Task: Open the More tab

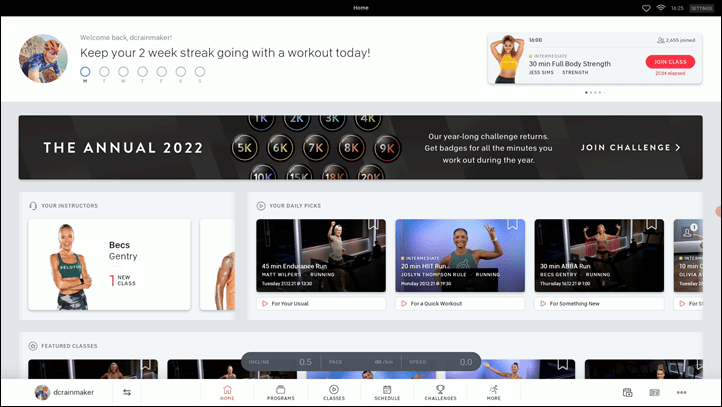Action: click(x=494, y=393)
